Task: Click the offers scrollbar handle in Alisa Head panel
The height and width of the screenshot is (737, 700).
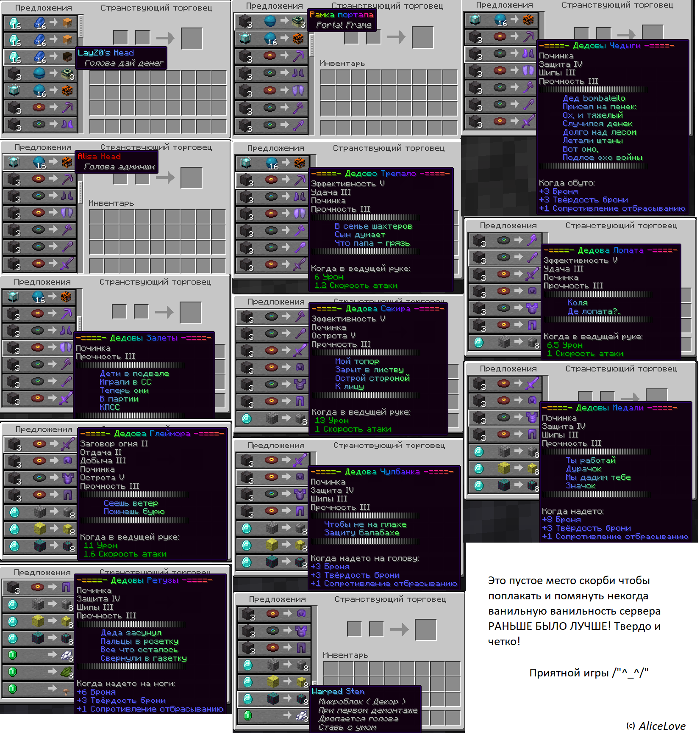Action: pos(81,192)
